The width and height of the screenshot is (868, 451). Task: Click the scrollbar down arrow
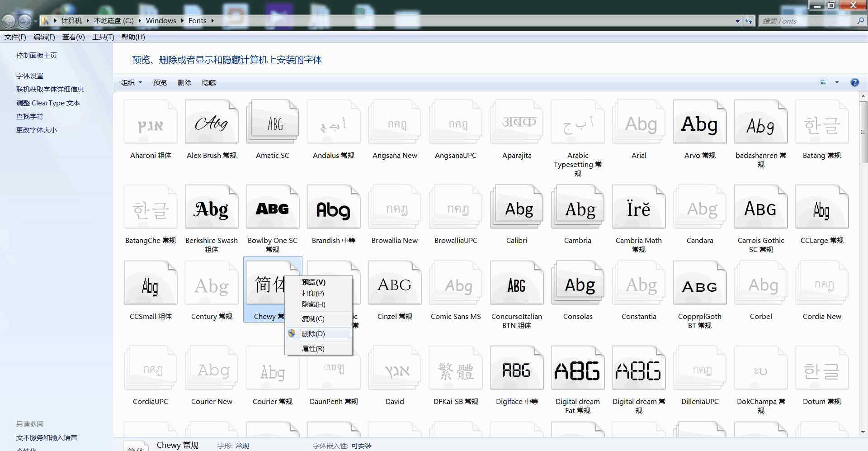(x=863, y=432)
